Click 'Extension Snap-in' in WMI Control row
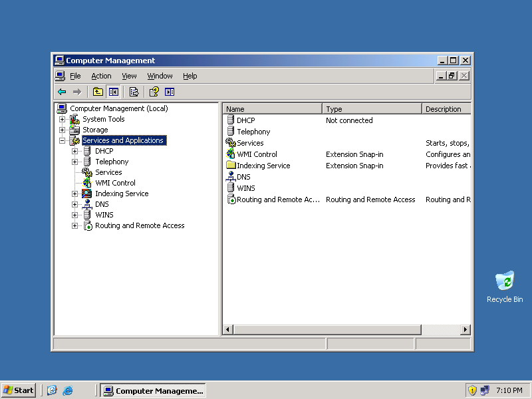 pyautogui.click(x=354, y=154)
